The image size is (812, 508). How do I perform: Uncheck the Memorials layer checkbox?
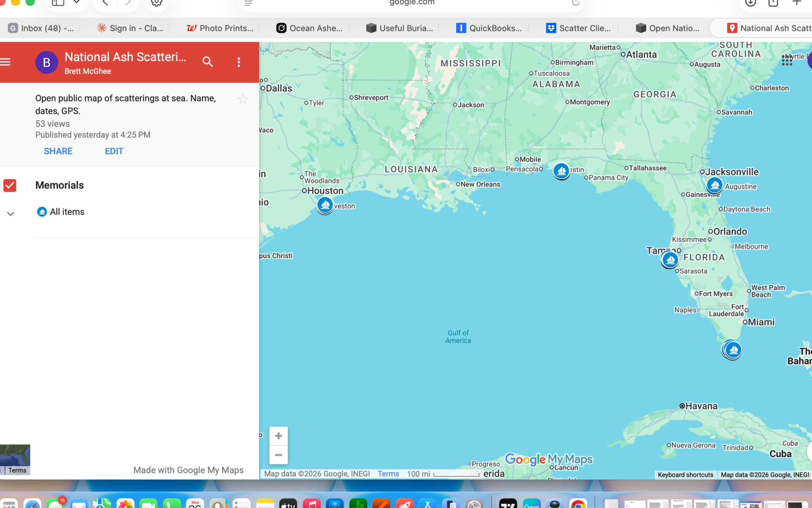click(x=10, y=185)
